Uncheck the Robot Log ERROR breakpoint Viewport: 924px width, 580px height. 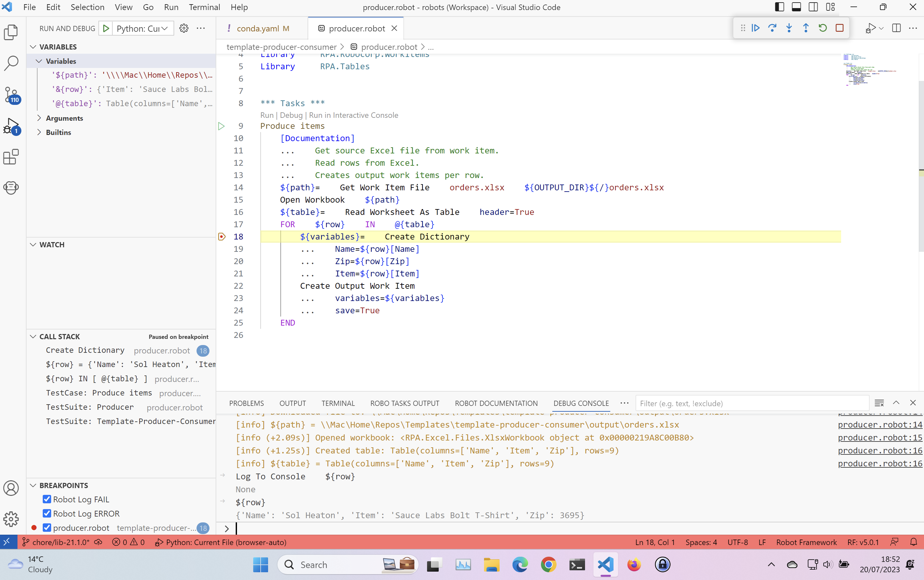click(x=47, y=513)
